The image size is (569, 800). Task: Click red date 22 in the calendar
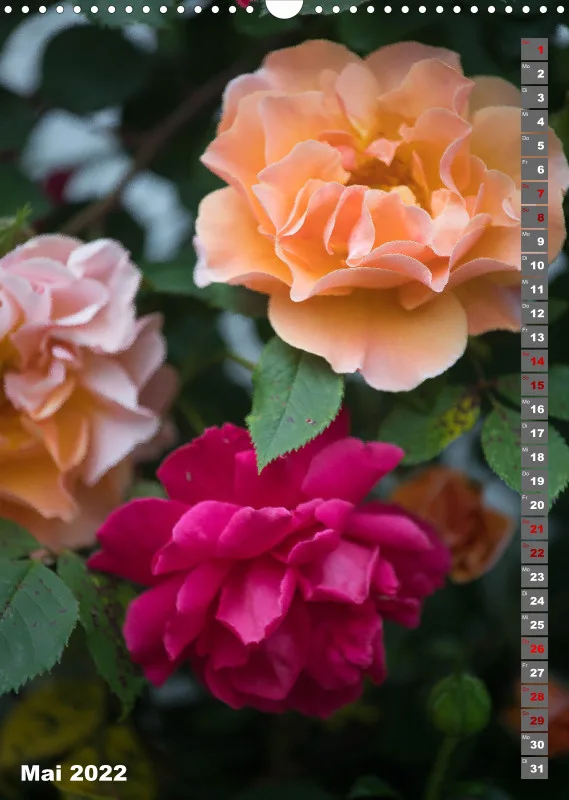(534, 553)
